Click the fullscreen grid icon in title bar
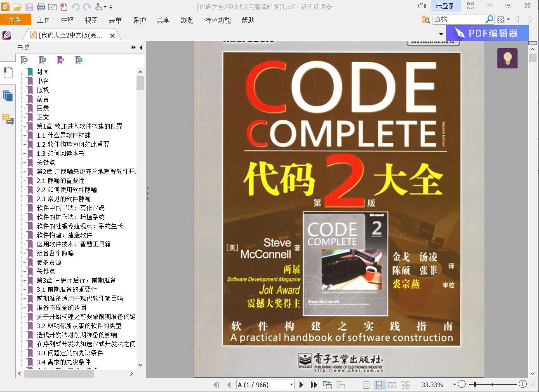This screenshot has width=539, height=392. pos(471,6)
